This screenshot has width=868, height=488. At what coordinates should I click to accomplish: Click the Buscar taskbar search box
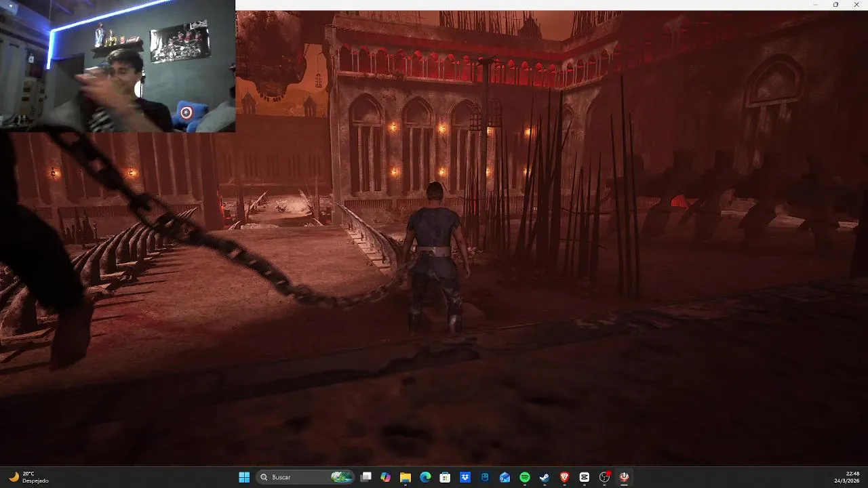(307, 477)
